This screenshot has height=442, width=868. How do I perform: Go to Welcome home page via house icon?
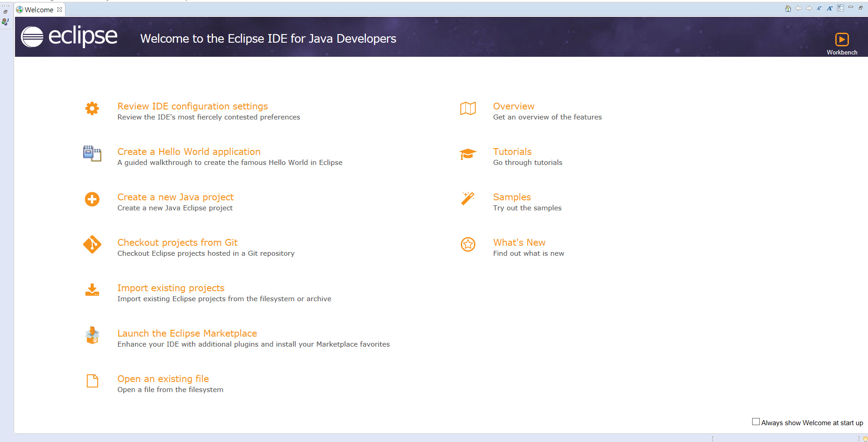coord(788,8)
